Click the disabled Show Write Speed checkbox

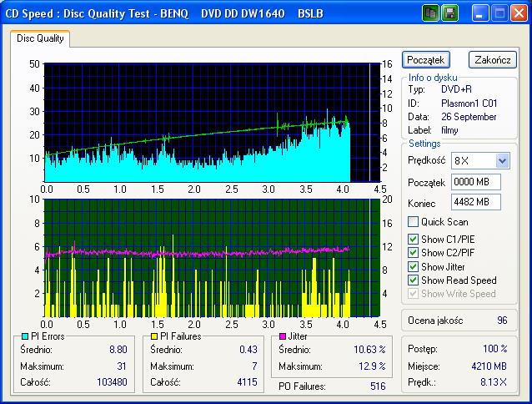413,293
